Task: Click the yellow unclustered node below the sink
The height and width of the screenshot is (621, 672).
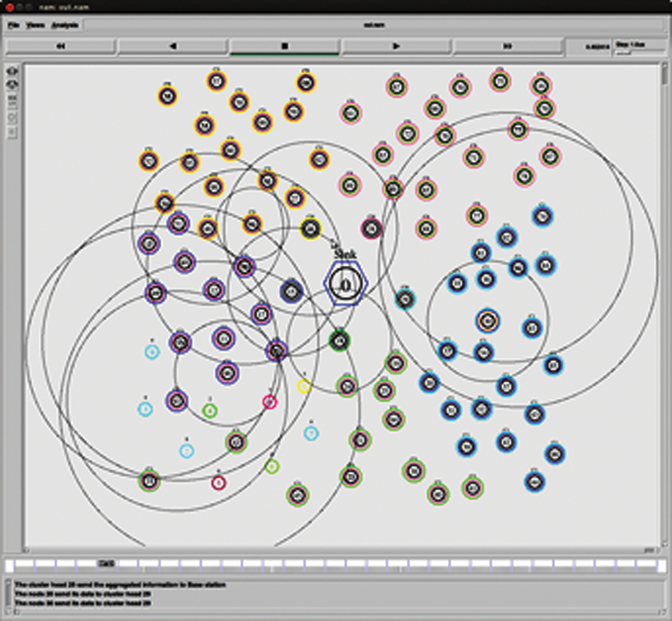Action: [304, 386]
